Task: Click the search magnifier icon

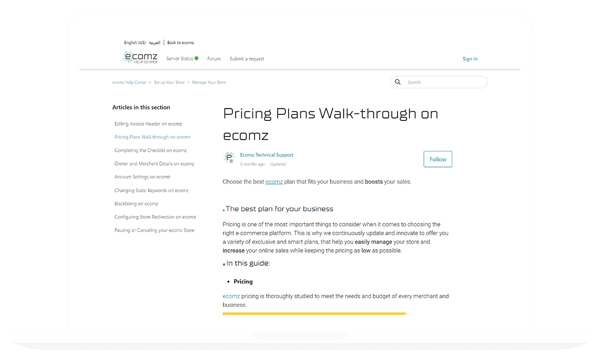Action: tap(398, 82)
